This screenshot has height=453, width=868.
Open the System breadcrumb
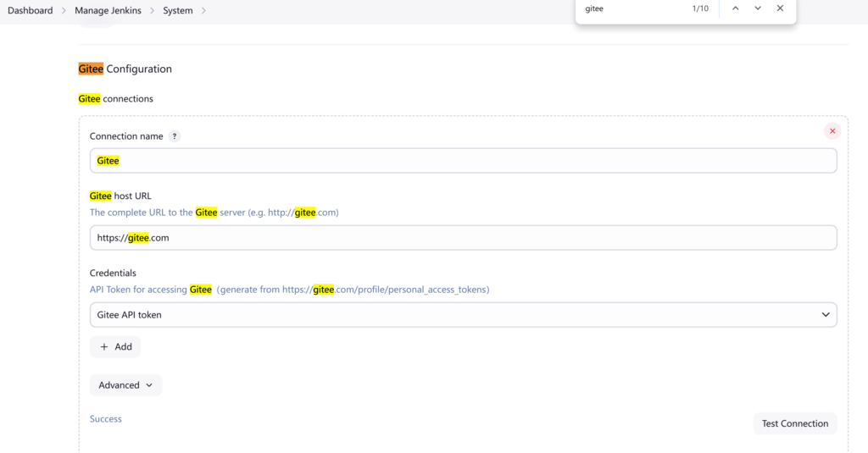[178, 10]
